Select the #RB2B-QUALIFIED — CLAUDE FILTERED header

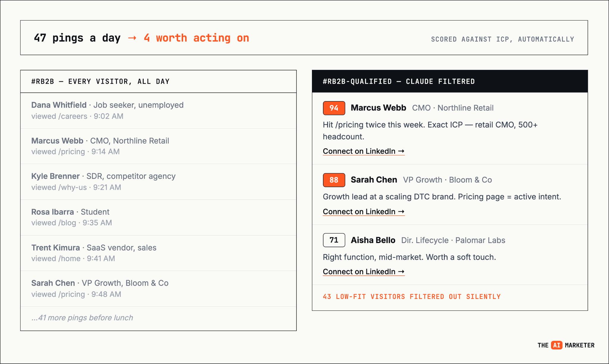pos(450,81)
